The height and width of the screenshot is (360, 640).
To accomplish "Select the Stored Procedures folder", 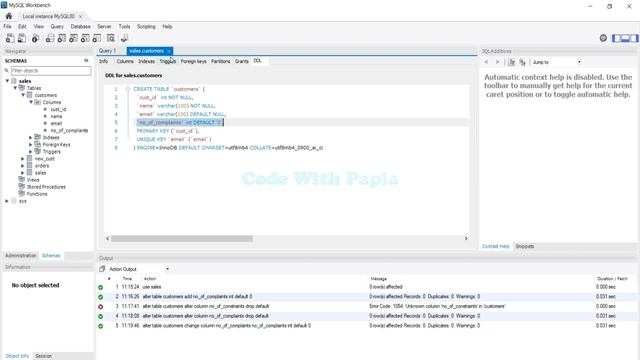I will [46, 187].
